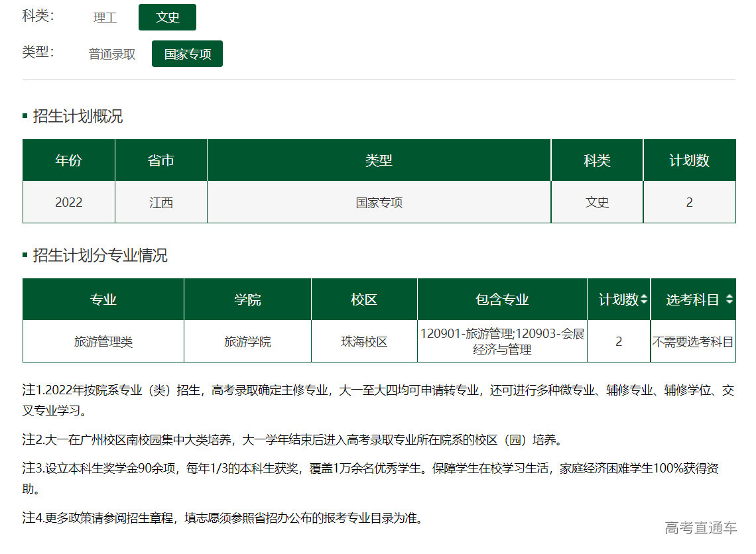The height and width of the screenshot is (554, 756).
Task: Select the 理工 subject category
Action: click(x=105, y=18)
